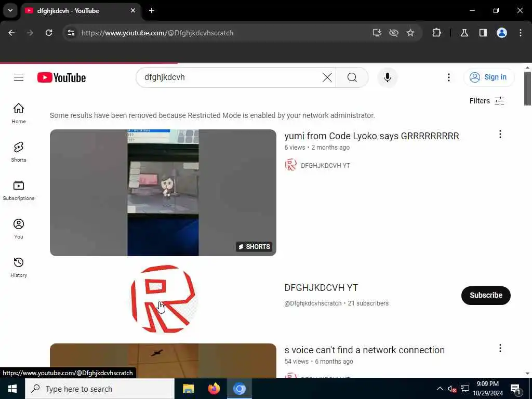Open more actions for the yumi video
Viewport: 532px width, 399px height.
coord(500,135)
